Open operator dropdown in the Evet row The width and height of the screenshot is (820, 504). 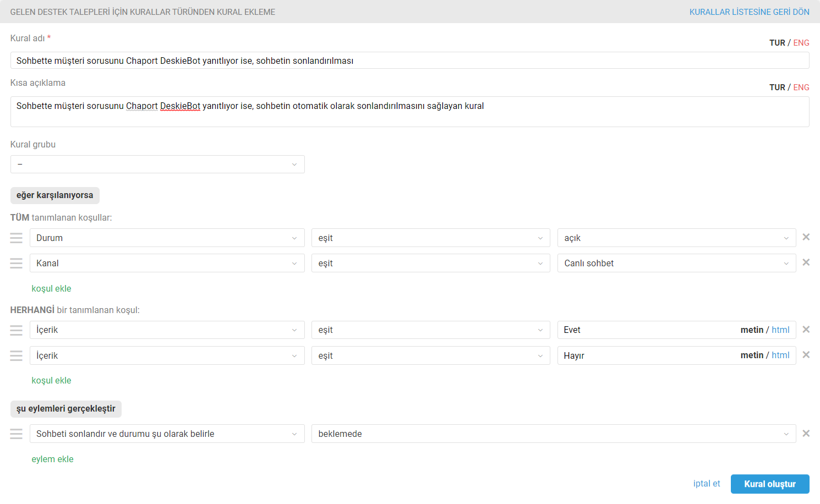pos(431,330)
